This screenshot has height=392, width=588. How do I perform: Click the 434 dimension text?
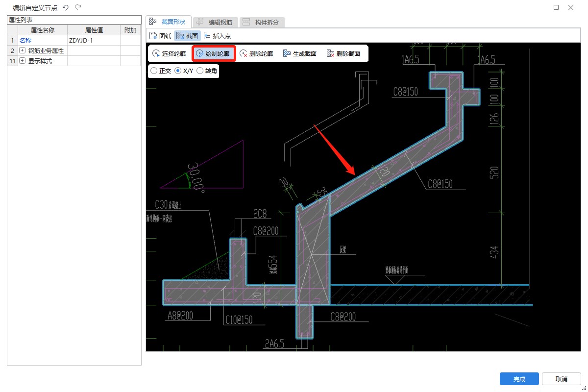click(x=494, y=252)
